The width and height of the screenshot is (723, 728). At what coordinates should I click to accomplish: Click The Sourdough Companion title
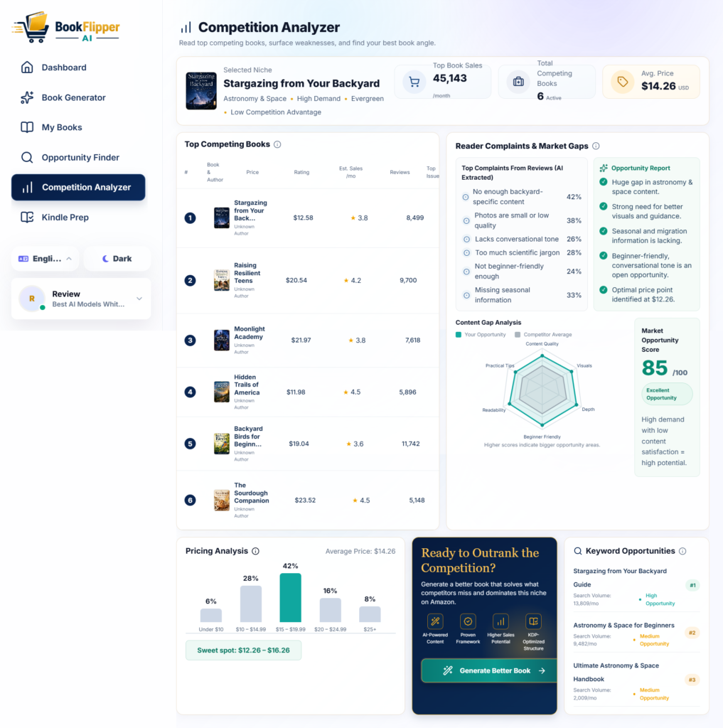[x=251, y=493]
